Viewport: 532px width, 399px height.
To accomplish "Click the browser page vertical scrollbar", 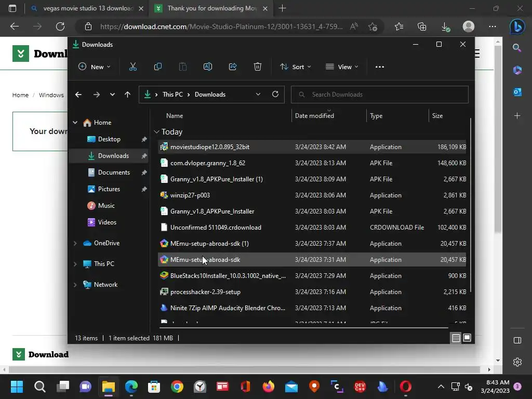I will coord(498,139).
